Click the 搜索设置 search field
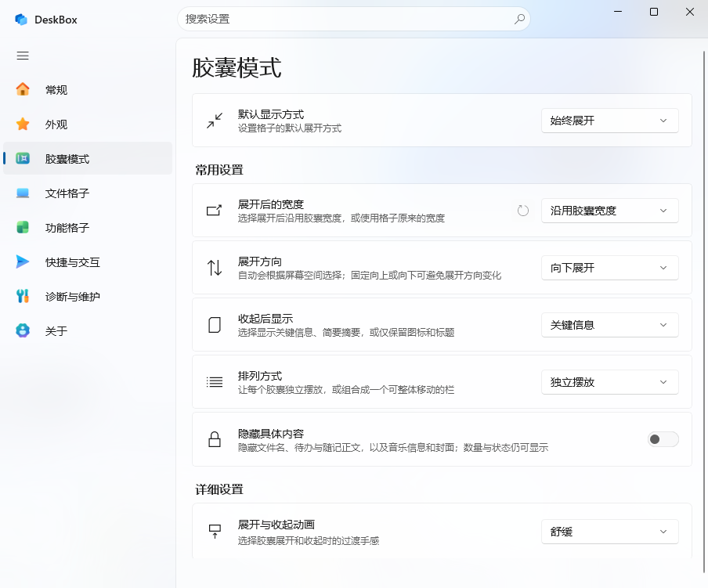The image size is (708, 588). pos(353,19)
